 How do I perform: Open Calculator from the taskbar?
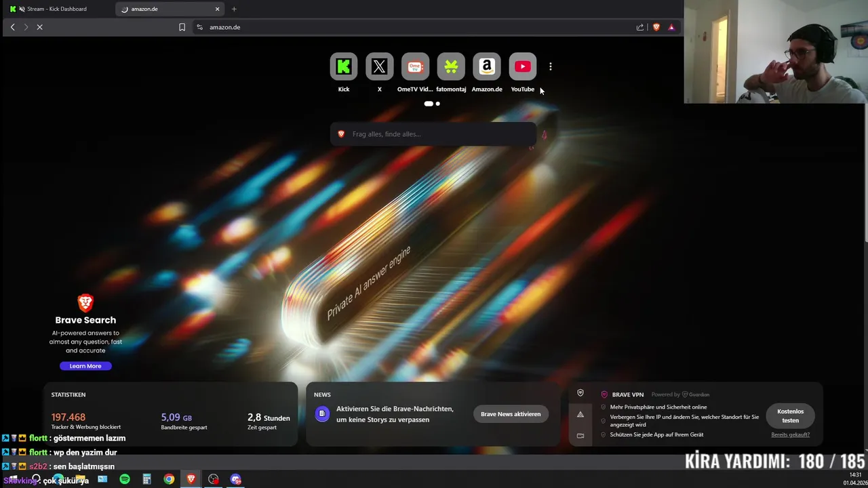(x=146, y=479)
